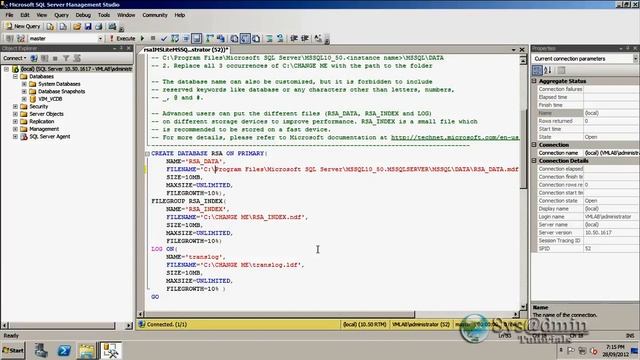
Task: Click the Object Explorer filter icon
Action: 66,58
